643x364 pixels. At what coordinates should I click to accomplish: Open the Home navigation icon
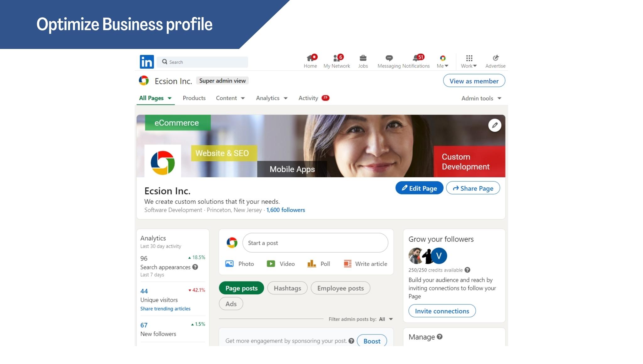[x=311, y=58]
